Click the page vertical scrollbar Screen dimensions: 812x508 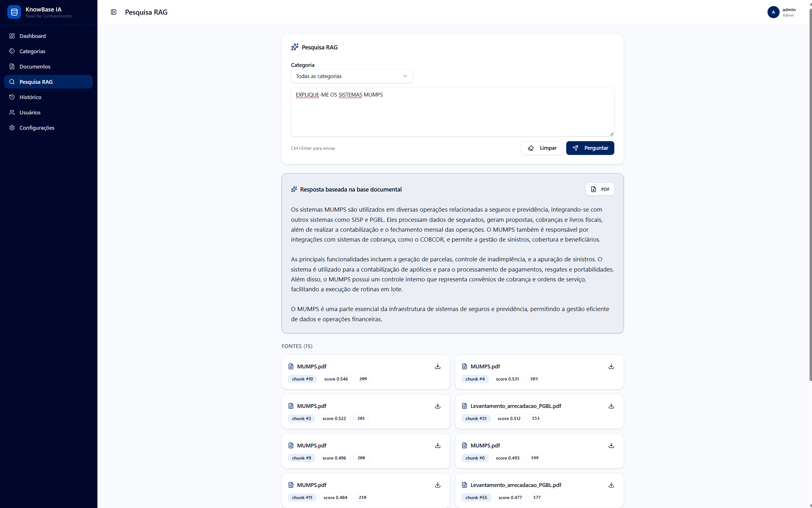[x=810, y=195]
